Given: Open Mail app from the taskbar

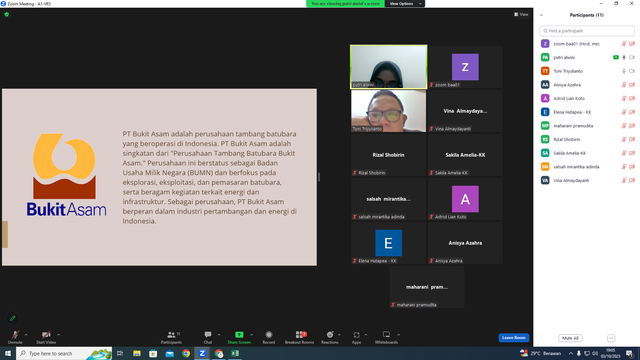Looking at the screenshot, I should [x=169, y=353].
